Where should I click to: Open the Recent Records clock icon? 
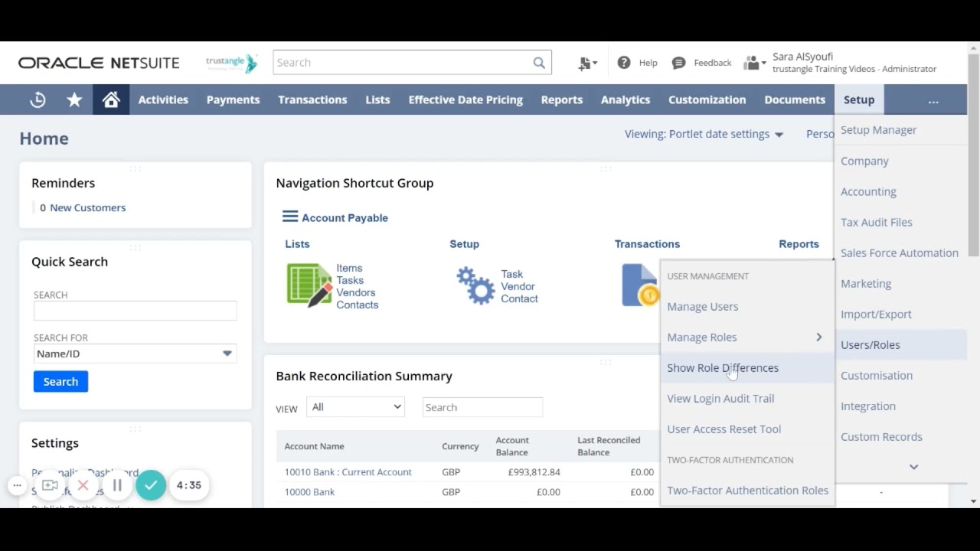[38, 99]
